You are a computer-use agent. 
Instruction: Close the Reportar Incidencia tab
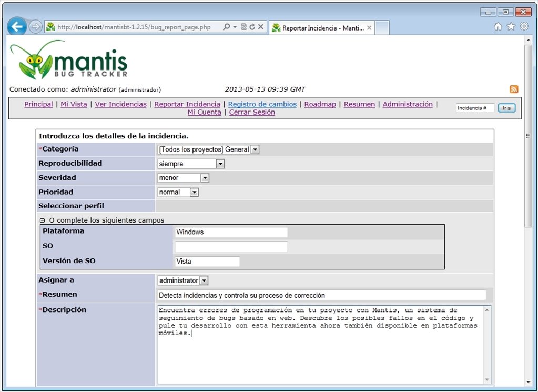click(369, 28)
